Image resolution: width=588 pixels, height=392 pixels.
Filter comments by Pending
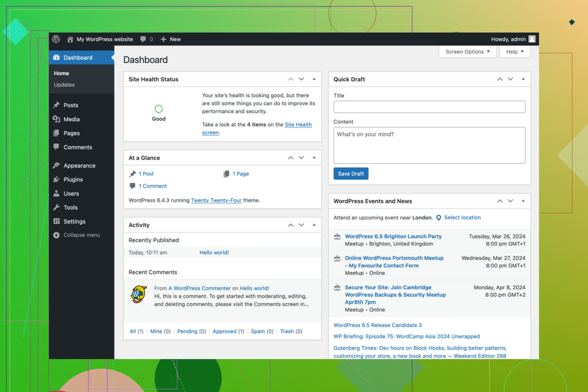(x=187, y=332)
